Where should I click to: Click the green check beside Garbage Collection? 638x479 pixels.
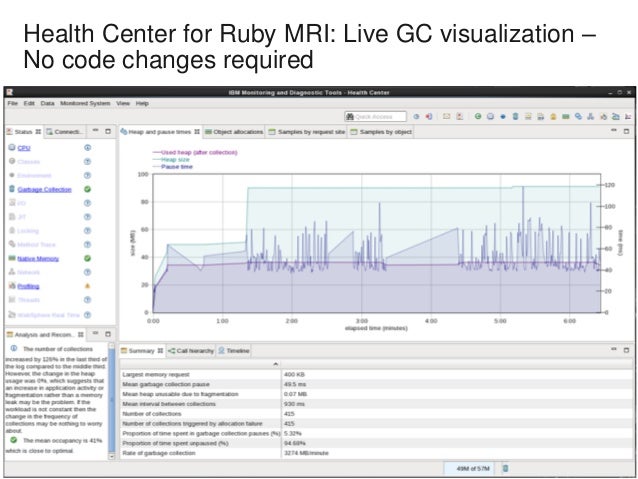point(87,189)
